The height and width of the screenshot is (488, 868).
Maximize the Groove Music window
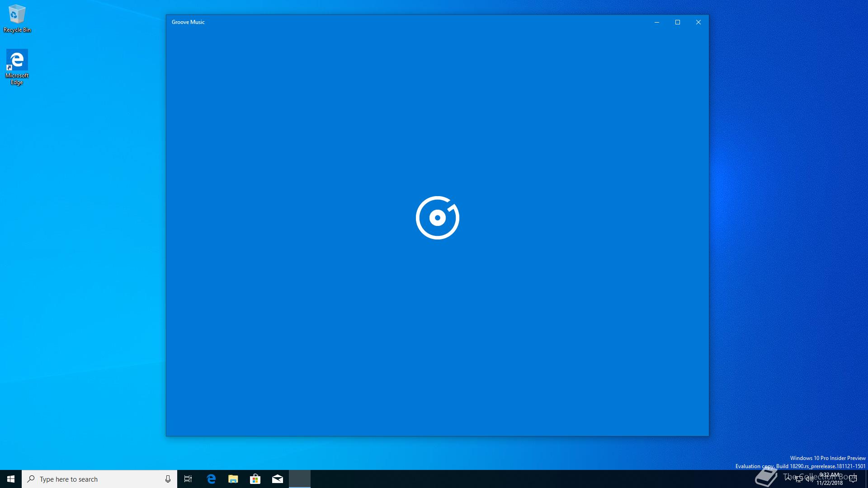coord(678,22)
